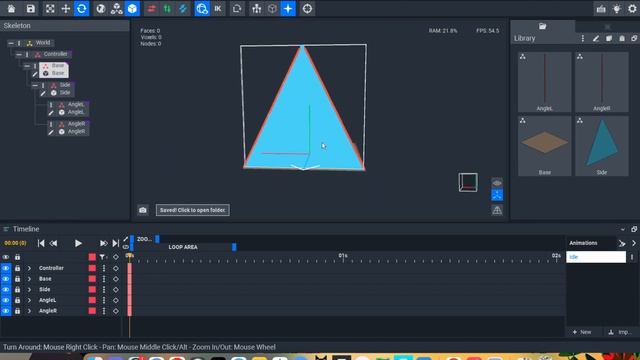
Task: Toggle visibility of Controller track
Action: [x=6, y=268]
